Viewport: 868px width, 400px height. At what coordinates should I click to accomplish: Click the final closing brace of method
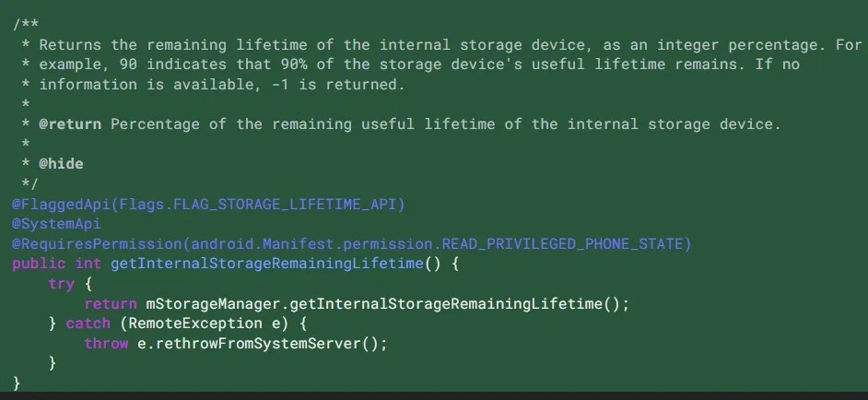(x=16, y=382)
